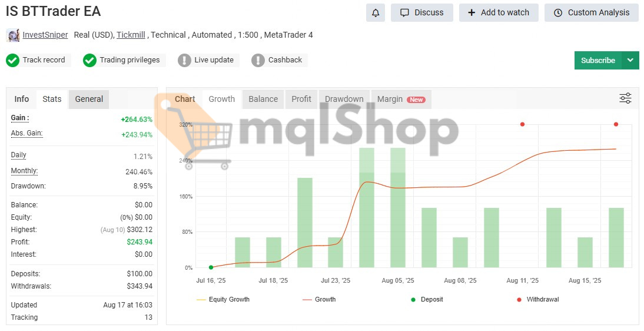This screenshot has height=331, width=644.
Task: Click the Monthly label
Action: [x=24, y=171]
